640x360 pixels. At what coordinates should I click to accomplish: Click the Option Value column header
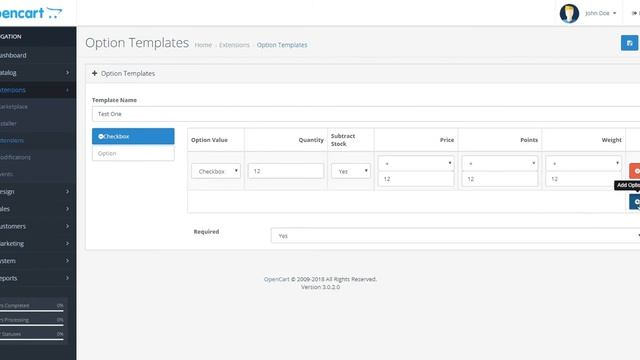tap(209, 140)
